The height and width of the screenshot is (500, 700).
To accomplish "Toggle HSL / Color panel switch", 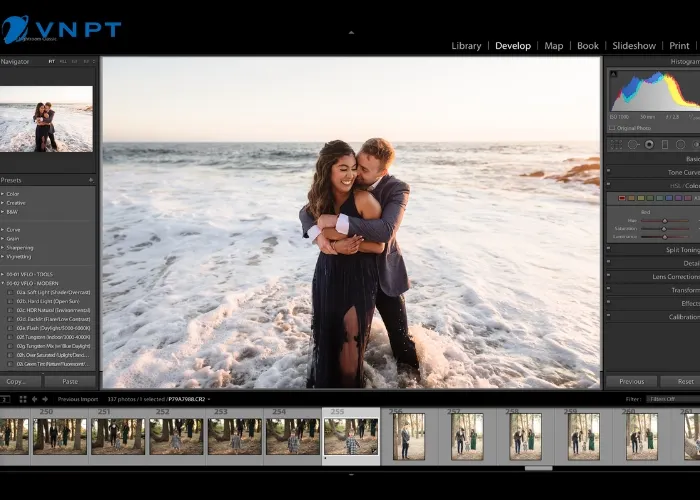I will pyautogui.click(x=608, y=183).
